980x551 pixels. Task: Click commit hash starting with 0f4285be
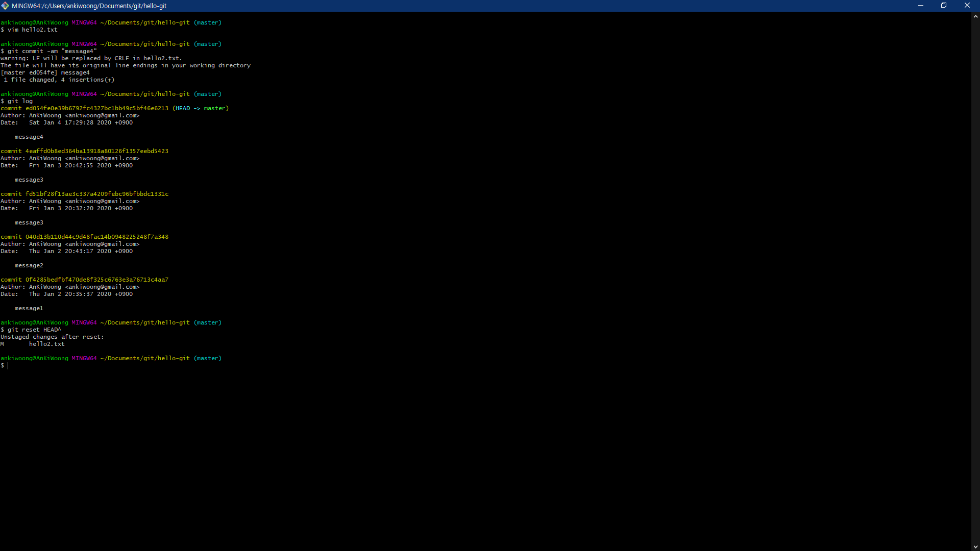pos(97,280)
